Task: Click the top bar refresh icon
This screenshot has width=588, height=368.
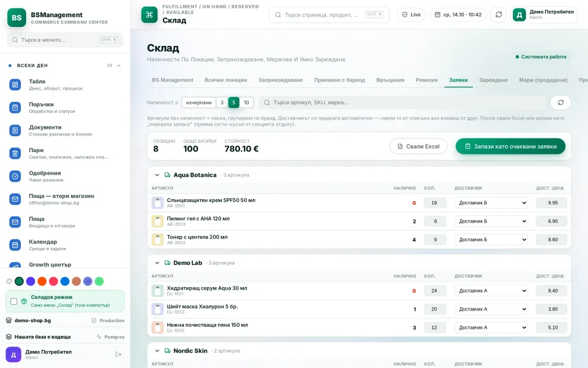Action: tap(499, 15)
